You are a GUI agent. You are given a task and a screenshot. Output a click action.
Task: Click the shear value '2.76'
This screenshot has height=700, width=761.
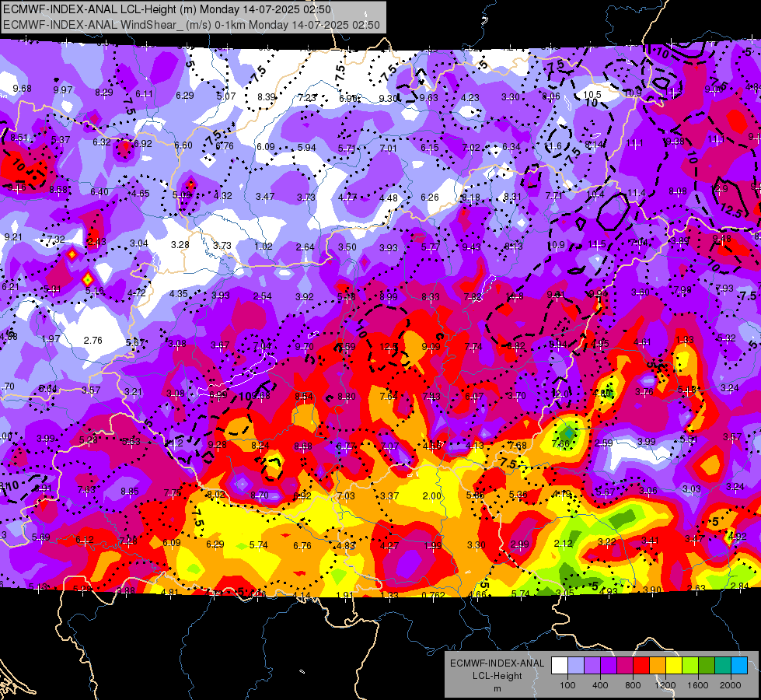coord(93,340)
